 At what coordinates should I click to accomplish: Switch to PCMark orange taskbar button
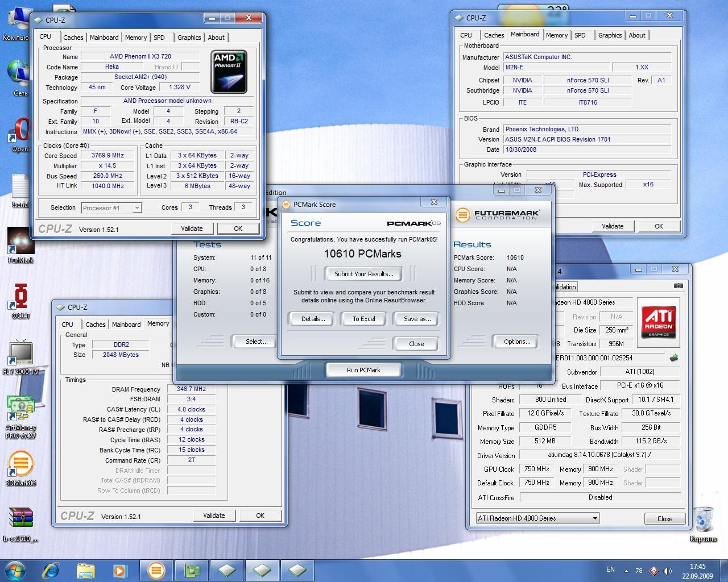tap(156, 570)
